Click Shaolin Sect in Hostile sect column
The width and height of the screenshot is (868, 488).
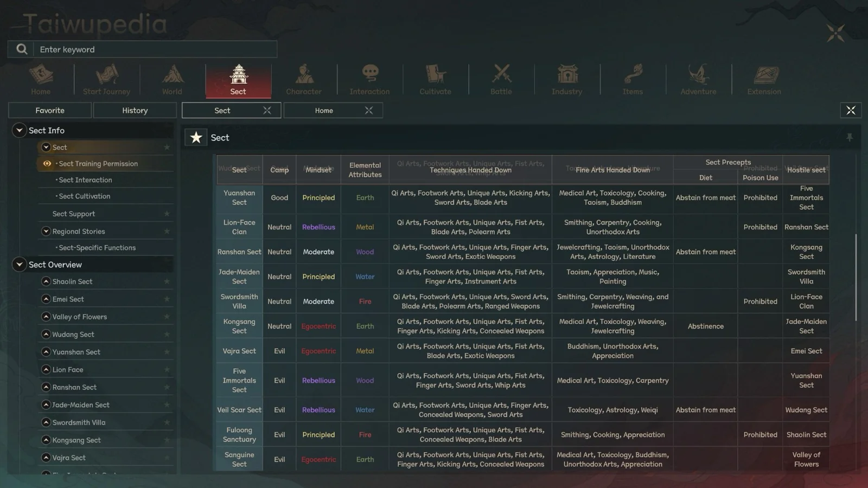pyautogui.click(x=806, y=434)
